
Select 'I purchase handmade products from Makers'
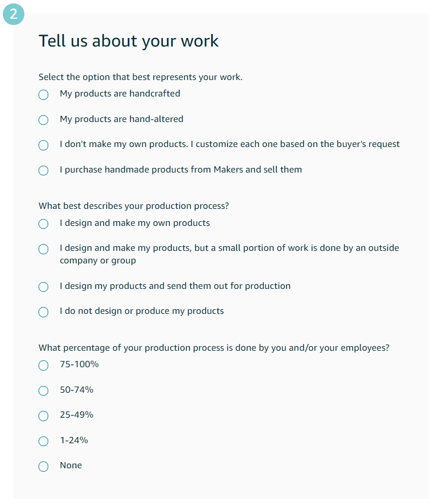tap(43, 170)
